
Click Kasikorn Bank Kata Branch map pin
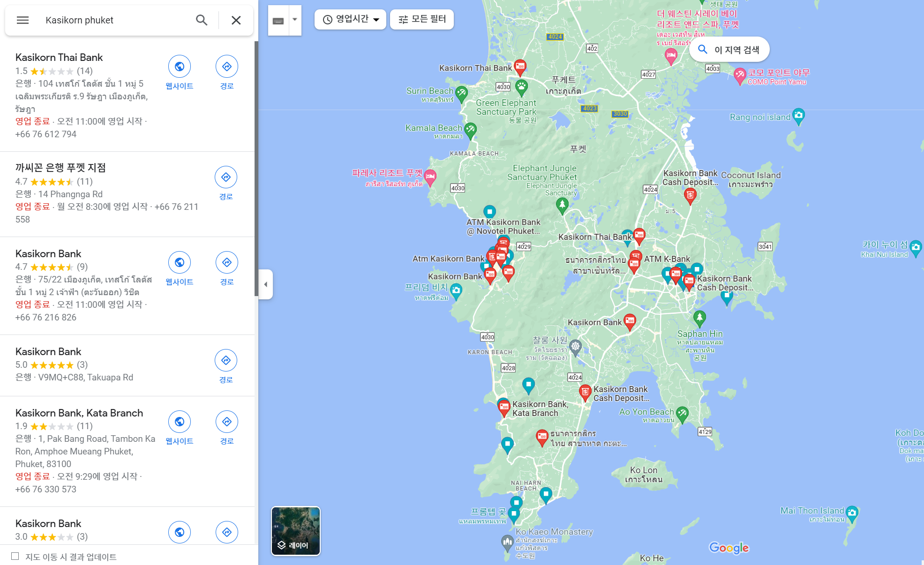[x=504, y=407]
